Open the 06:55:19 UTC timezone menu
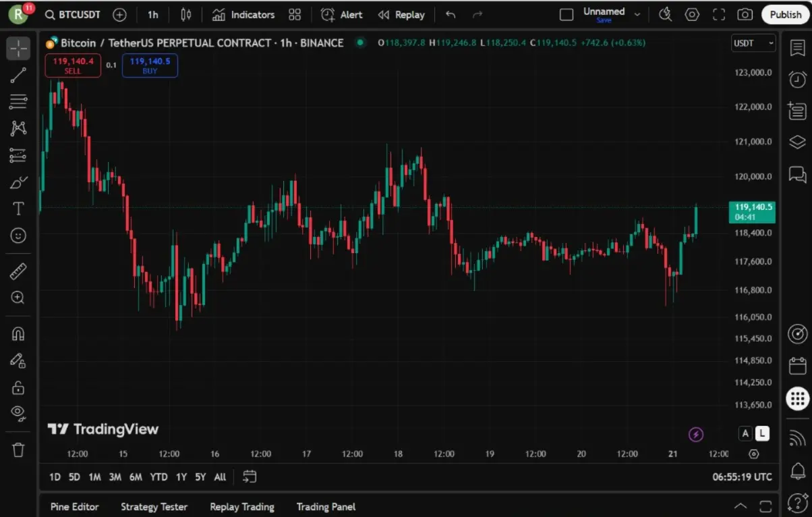 (x=742, y=477)
